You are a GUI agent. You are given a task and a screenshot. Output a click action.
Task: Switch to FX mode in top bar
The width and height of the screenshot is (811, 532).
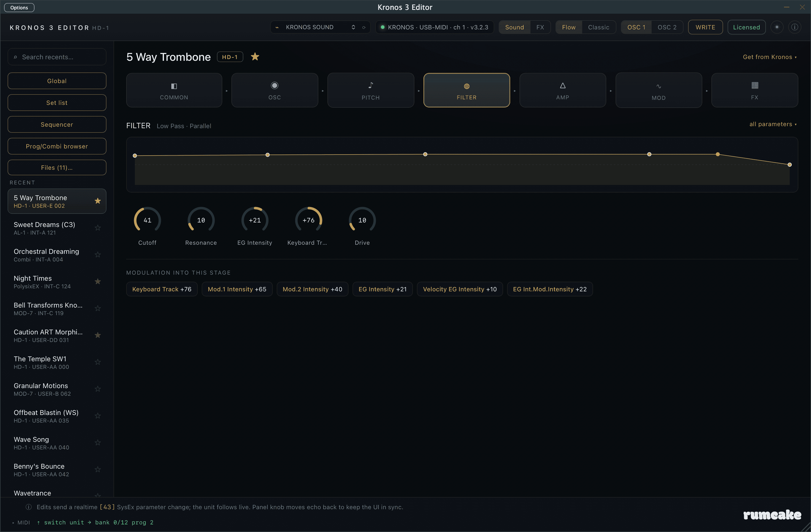(540, 27)
